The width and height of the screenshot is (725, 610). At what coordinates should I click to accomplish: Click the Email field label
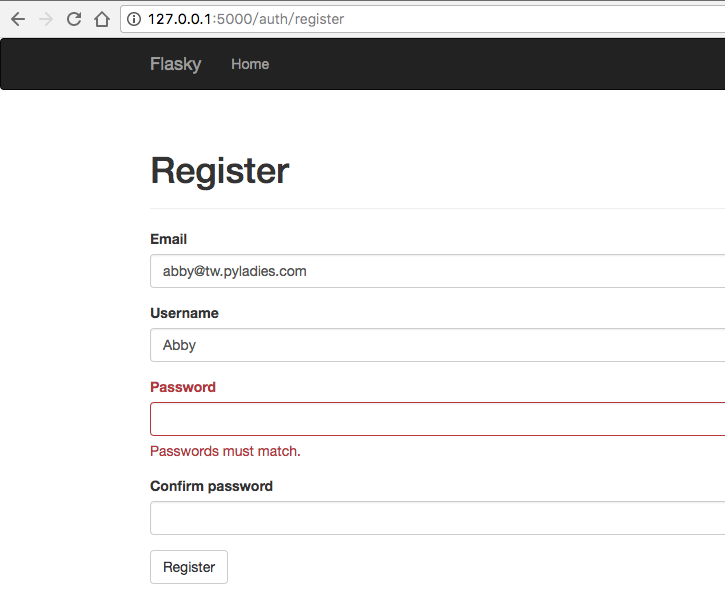pos(168,239)
